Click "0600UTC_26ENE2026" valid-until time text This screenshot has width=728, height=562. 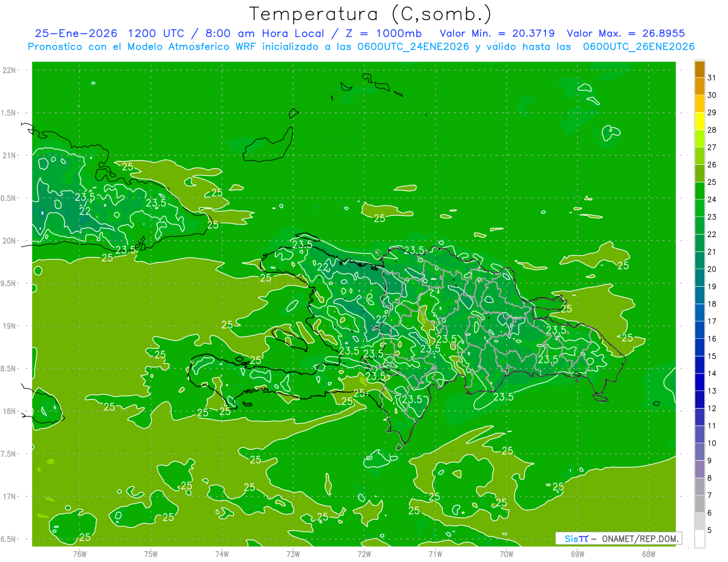click(x=639, y=47)
